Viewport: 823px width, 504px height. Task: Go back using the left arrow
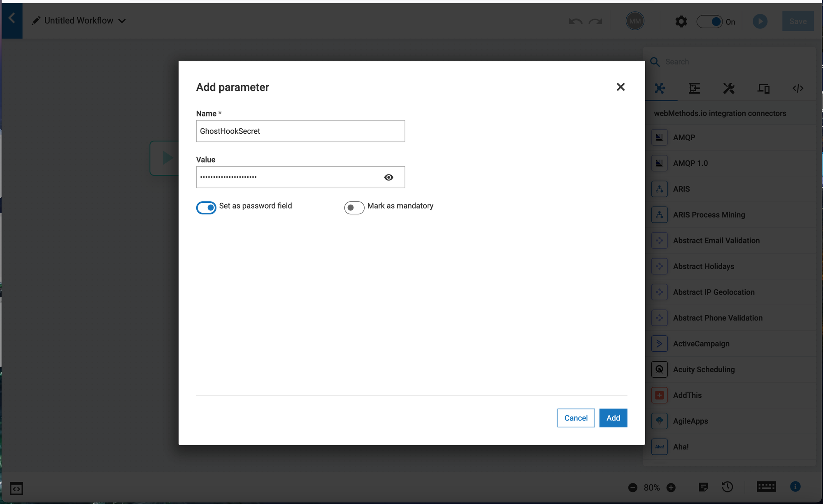tap(12, 19)
